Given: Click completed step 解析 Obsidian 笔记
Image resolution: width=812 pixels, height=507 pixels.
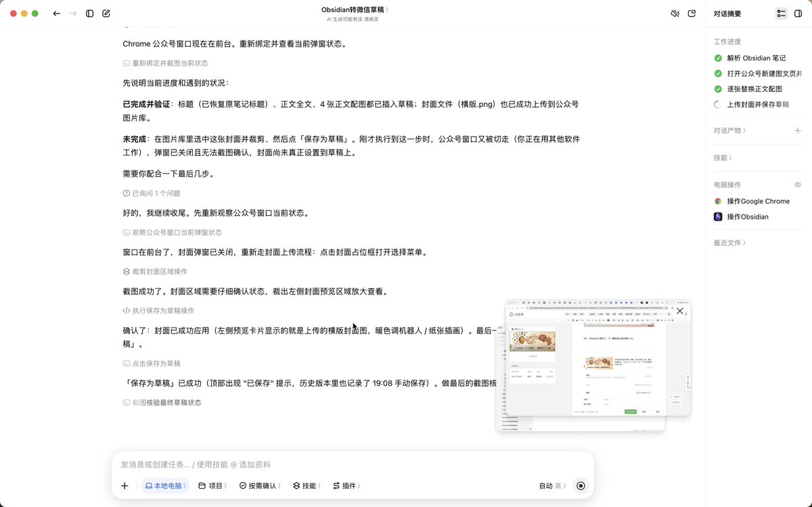Looking at the screenshot, I should [x=756, y=58].
